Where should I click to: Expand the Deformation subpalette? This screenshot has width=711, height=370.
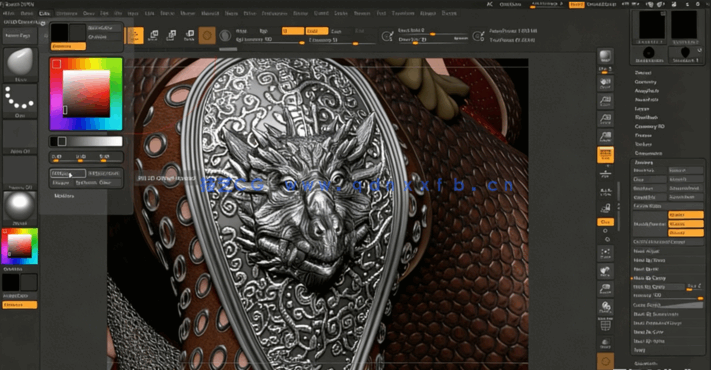[648, 153]
